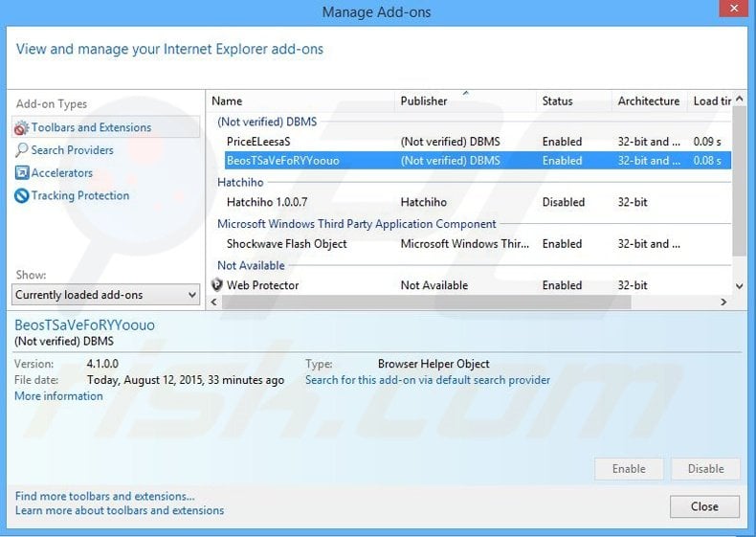Click the vertical scrollbar down arrow
Viewport: 756px width, 537px height.
pyautogui.click(x=739, y=286)
